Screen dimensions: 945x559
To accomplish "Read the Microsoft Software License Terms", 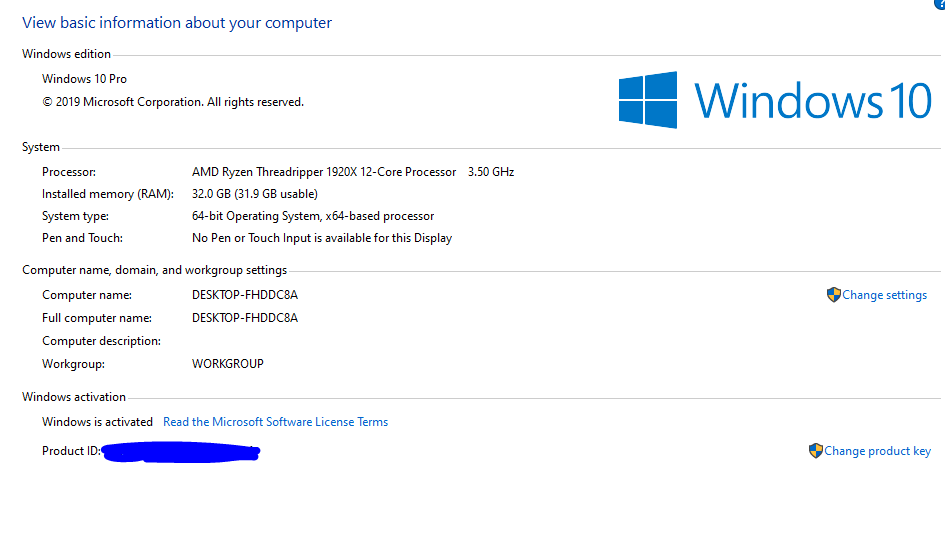I will pos(275,422).
